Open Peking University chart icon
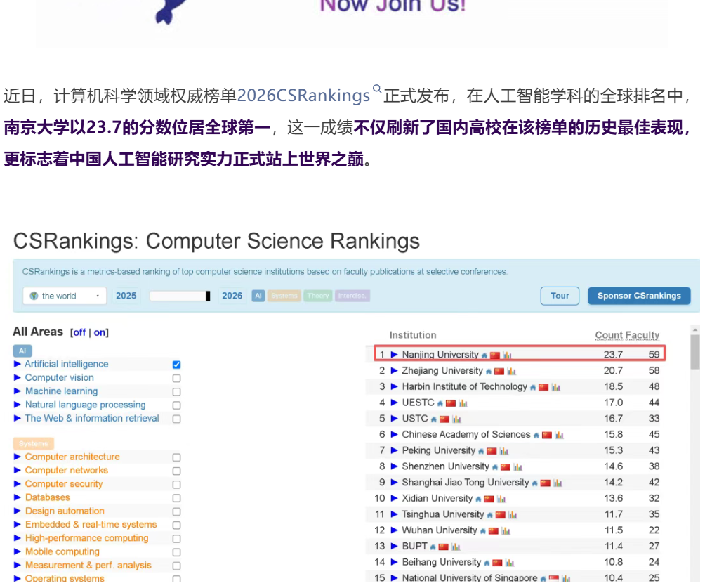This screenshot has width=712, height=588. tap(504, 451)
